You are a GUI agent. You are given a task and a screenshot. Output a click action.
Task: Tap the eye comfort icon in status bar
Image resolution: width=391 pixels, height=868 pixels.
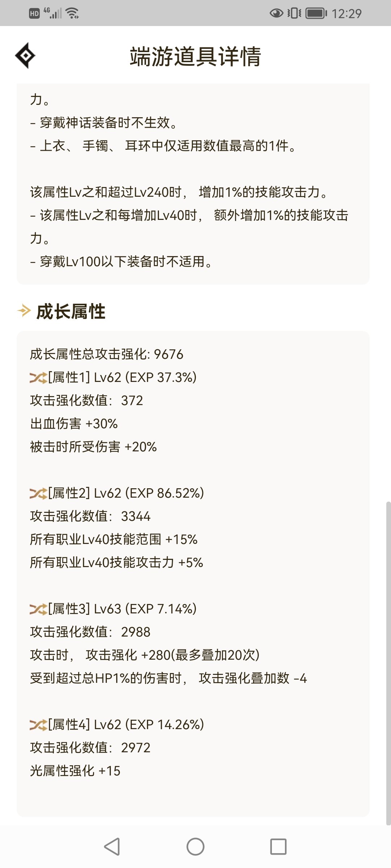click(x=277, y=13)
